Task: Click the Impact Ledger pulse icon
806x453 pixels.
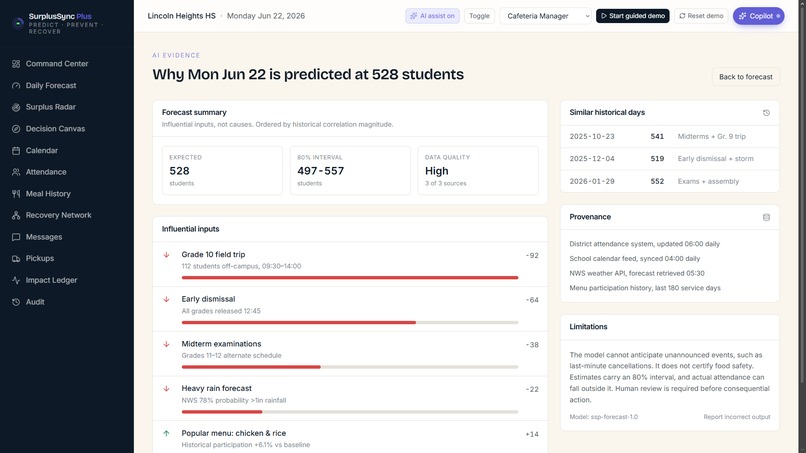Action: point(16,280)
